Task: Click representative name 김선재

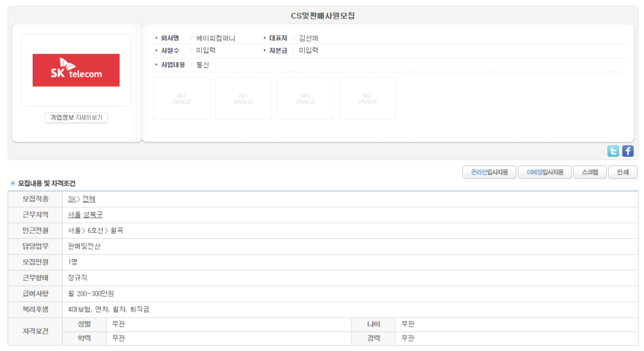Action: (309, 38)
